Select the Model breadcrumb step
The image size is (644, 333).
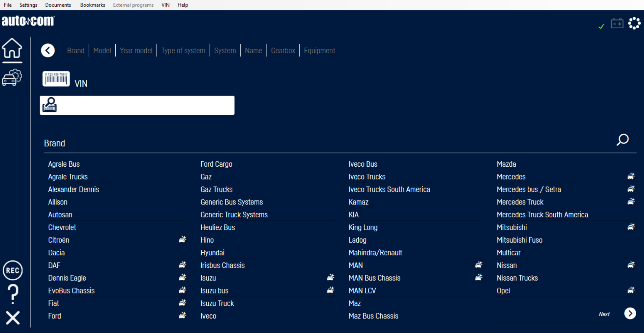102,51
